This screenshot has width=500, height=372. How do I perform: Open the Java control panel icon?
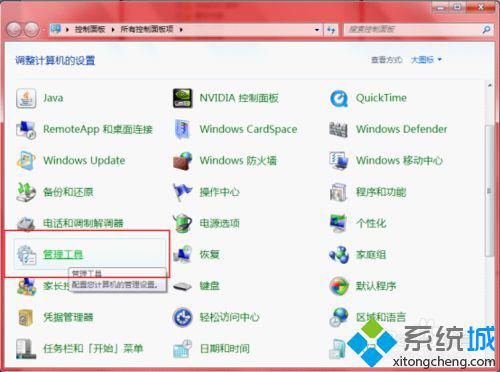[26, 98]
